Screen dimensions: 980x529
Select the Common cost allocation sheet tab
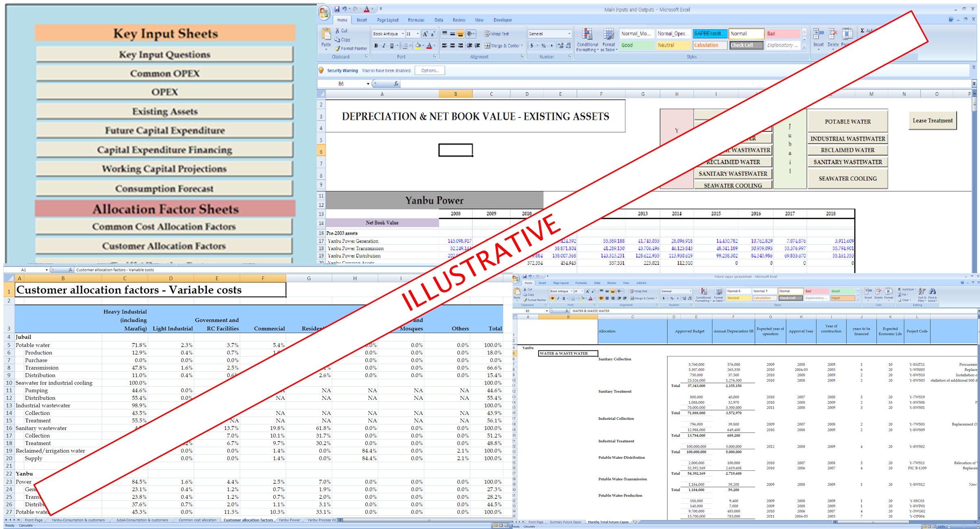pyautogui.click(x=197, y=520)
